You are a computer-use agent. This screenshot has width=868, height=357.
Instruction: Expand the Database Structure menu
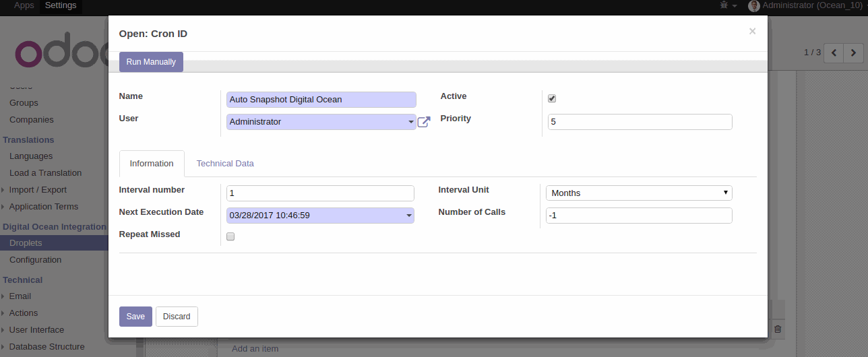(46, 347)
